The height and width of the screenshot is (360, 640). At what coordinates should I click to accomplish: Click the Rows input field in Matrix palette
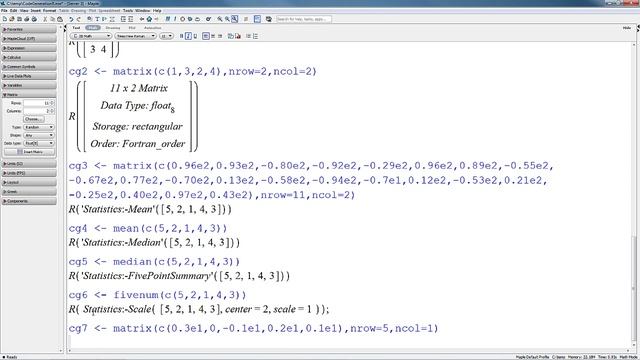click(39, 103)
